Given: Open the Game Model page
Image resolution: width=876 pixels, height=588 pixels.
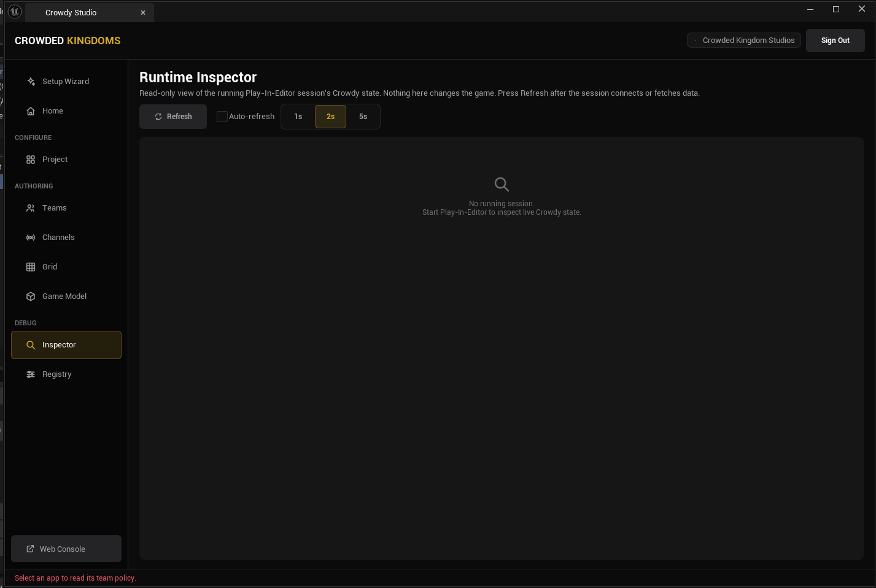Looking at the screenshot, I should coord(66,296).
